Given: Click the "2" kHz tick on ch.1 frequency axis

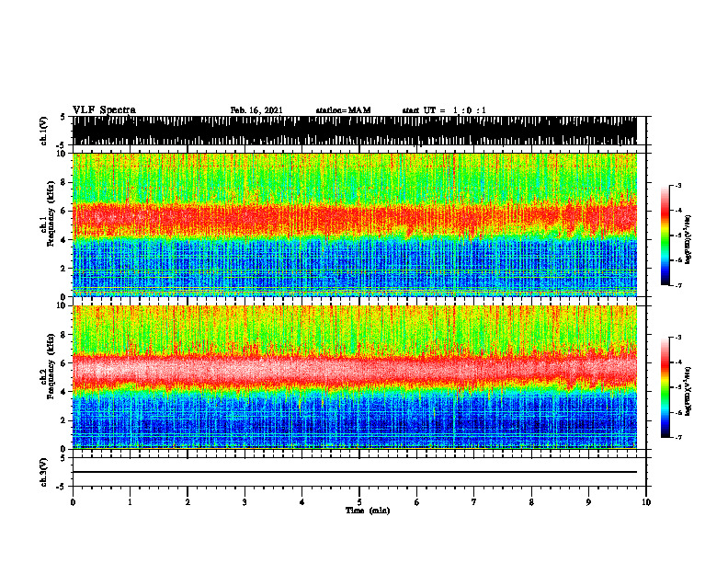Looking at the screenshot, I should tap(63, 269).
